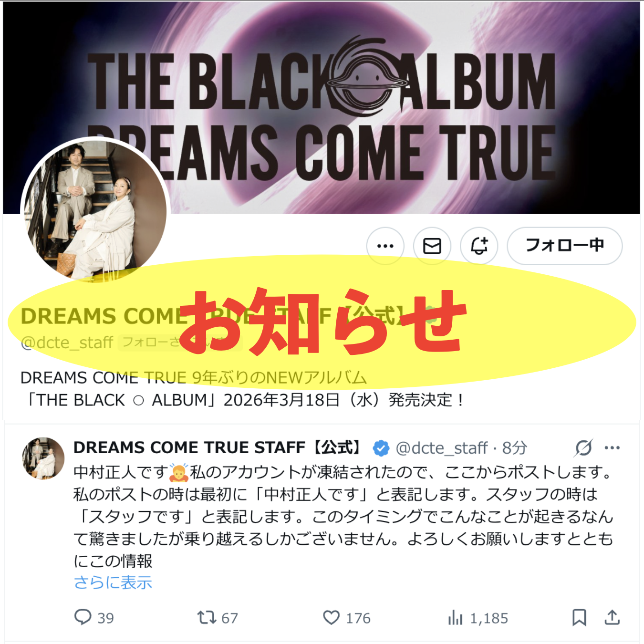Open the post's 8分 timestamp
The image size is (644, 644).
coord(514,448)
